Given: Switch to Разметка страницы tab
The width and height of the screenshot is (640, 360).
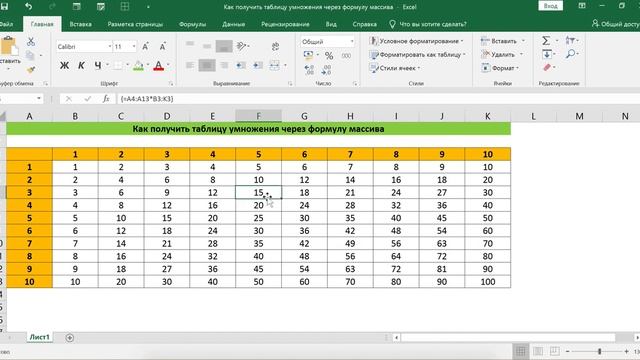Looking at the screenshot, I should tap(135, 24).
